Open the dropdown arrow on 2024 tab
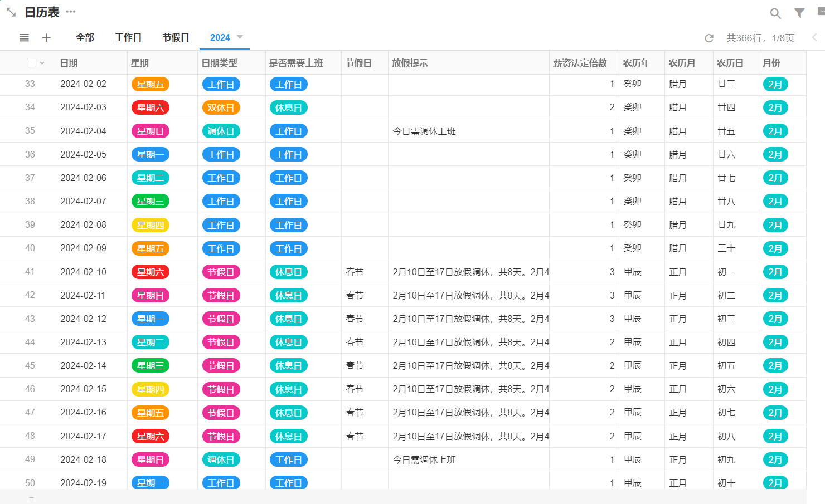 240,37
